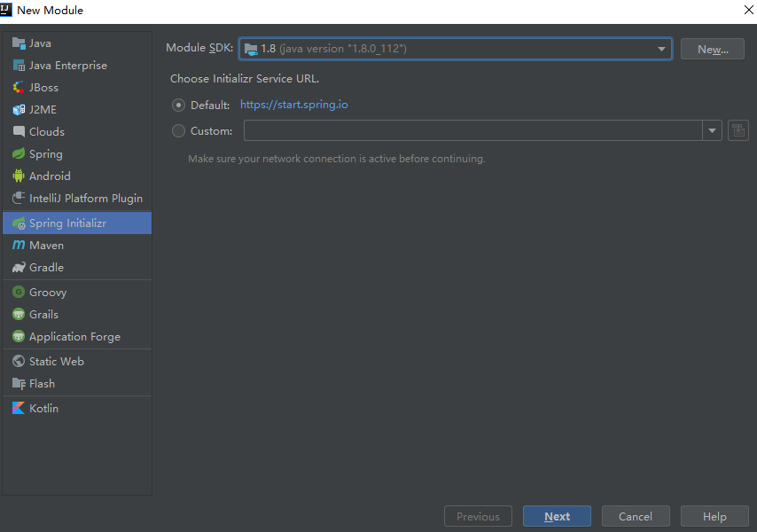Select the Groovy list entry

tap(77, 292)
